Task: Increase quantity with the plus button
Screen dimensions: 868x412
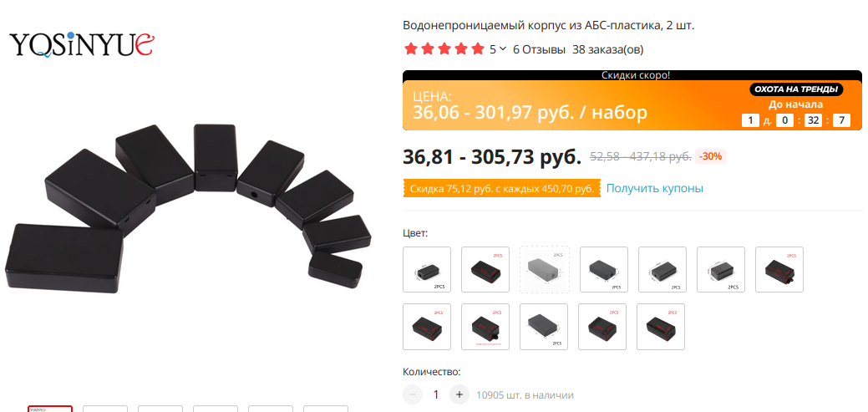Action: pos(459,394)
